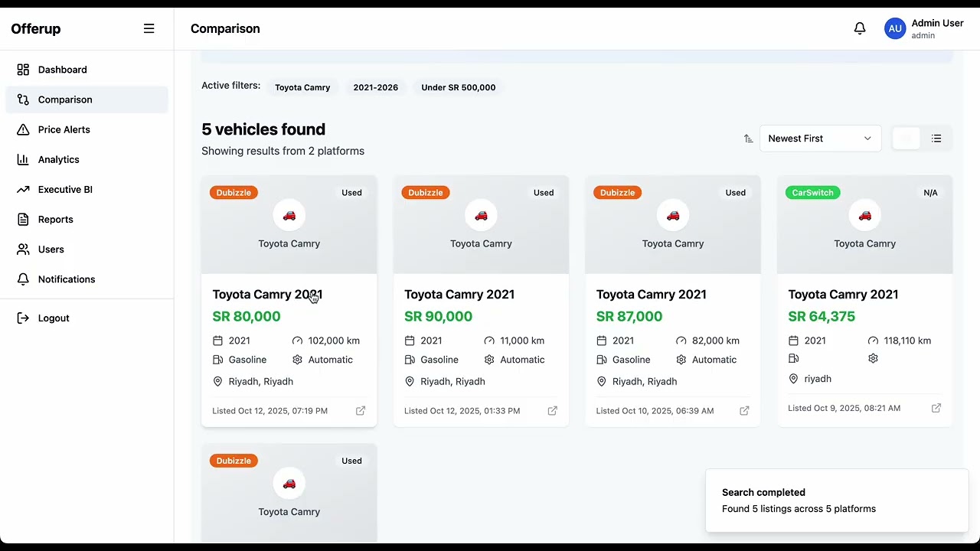The width and height of the screenshot is (980, 551).
Task: Click car emoji on SR 90,000 card
Action: [481, 216]
